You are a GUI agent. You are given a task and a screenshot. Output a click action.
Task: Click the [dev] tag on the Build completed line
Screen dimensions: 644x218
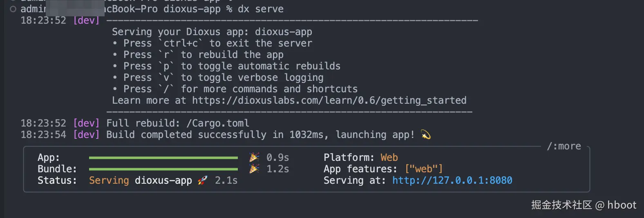tap(86, 135)
